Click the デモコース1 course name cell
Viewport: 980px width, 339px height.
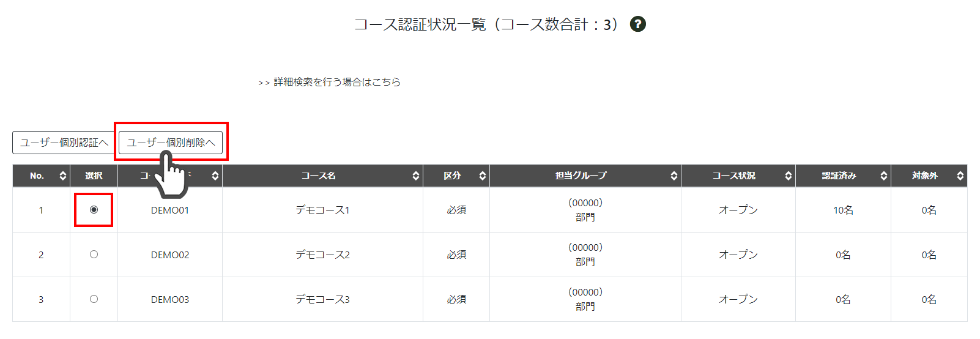322,210
